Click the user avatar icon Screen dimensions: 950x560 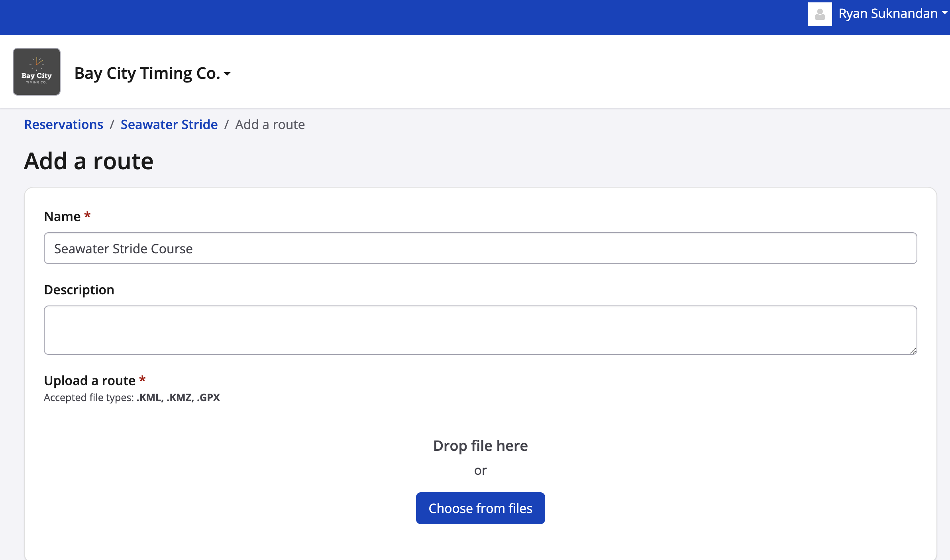[x=820, y=14]
